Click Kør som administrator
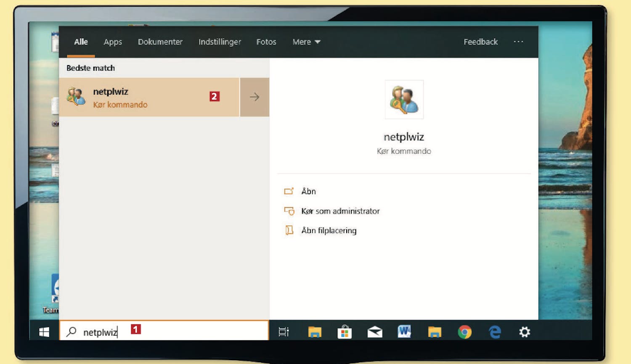Viewport: 631px width, 364px height. coord(340,211)
